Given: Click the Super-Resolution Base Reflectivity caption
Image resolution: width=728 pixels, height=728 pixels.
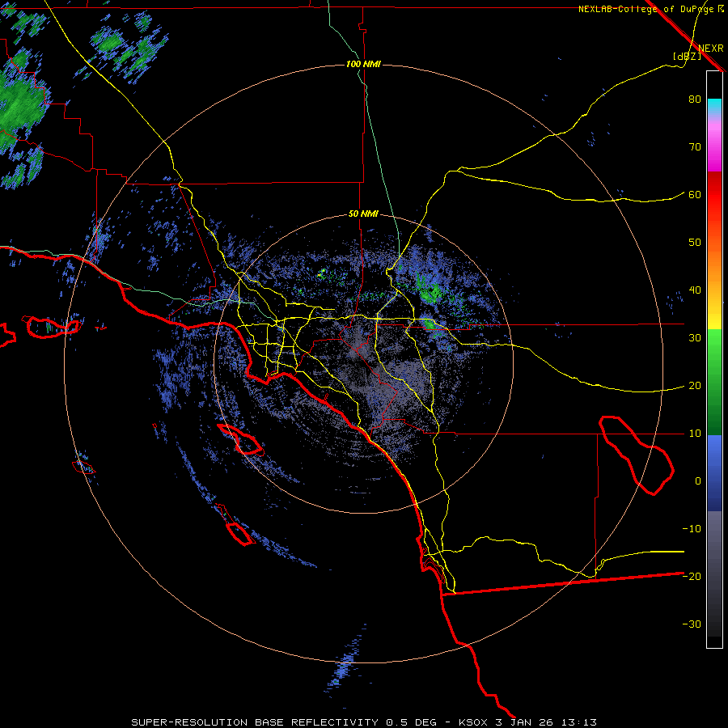Looking at the screenshot, I should tap(363, 722).
